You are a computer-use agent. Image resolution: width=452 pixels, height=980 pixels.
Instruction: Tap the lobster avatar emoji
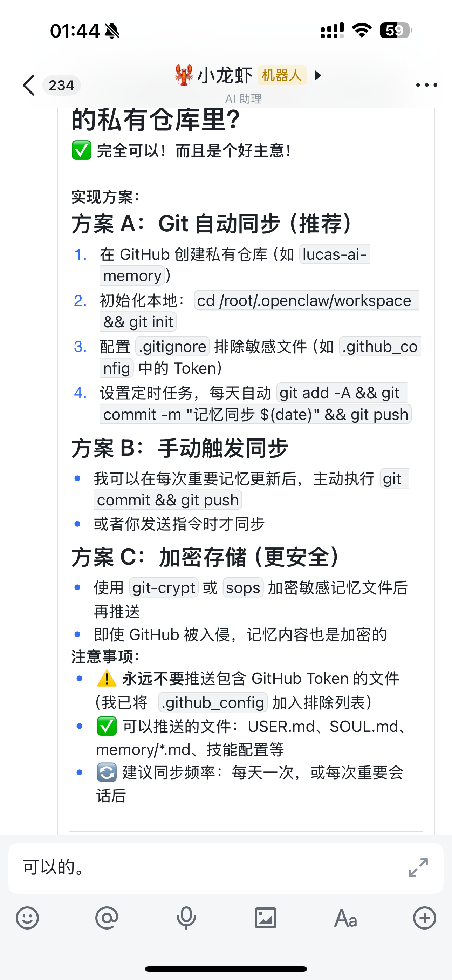[x=184, y=75]
